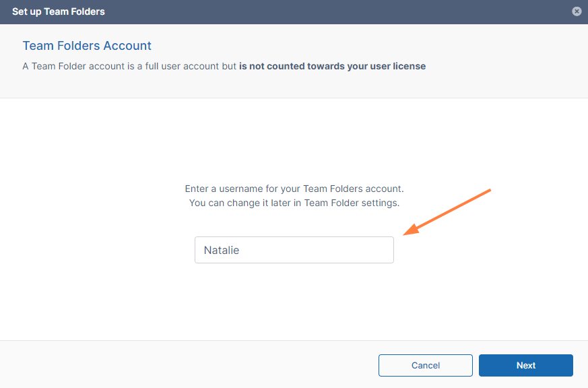The height and width of the screenshot is (388, 588).
Task: Click the tail end of the orange arrow
Action: (488, 191)
